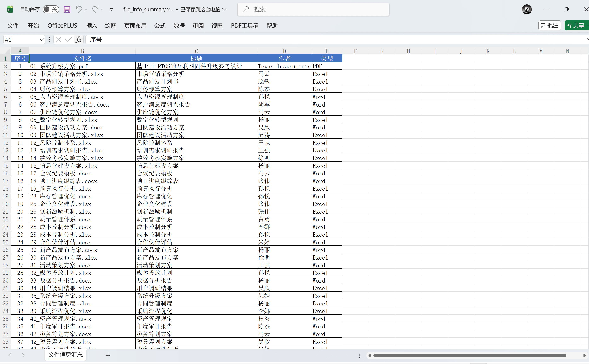This screenshot has width=589, height=364.
Task: Expand file name saved-location dropdown
Action: (224, 9)
